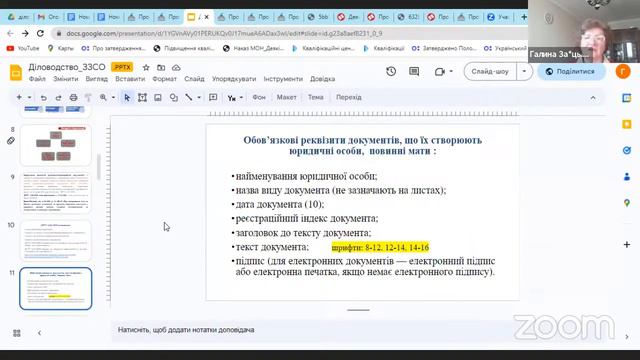Viewport: 640px width, 360px height.
Task: Hide the side panel arrow
Action: point(627,337)
